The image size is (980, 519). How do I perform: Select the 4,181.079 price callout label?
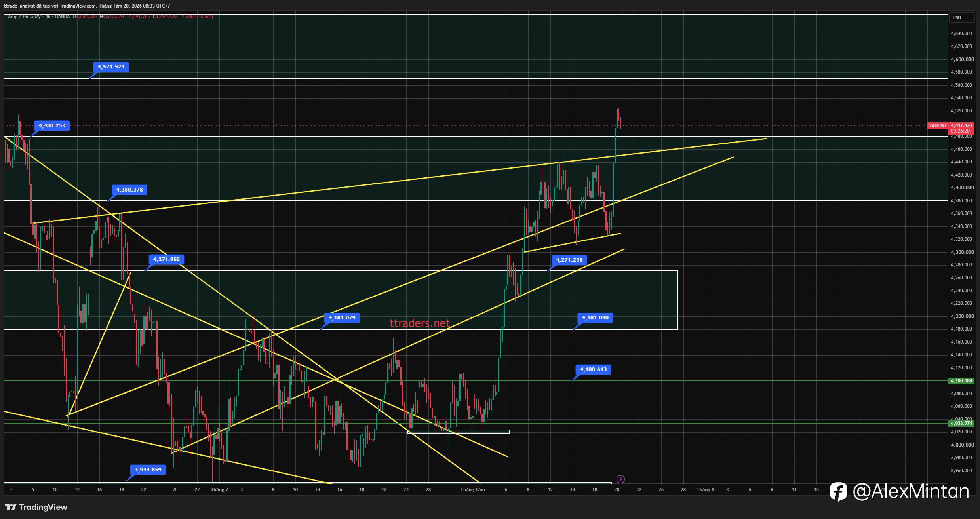coord(342,317)
